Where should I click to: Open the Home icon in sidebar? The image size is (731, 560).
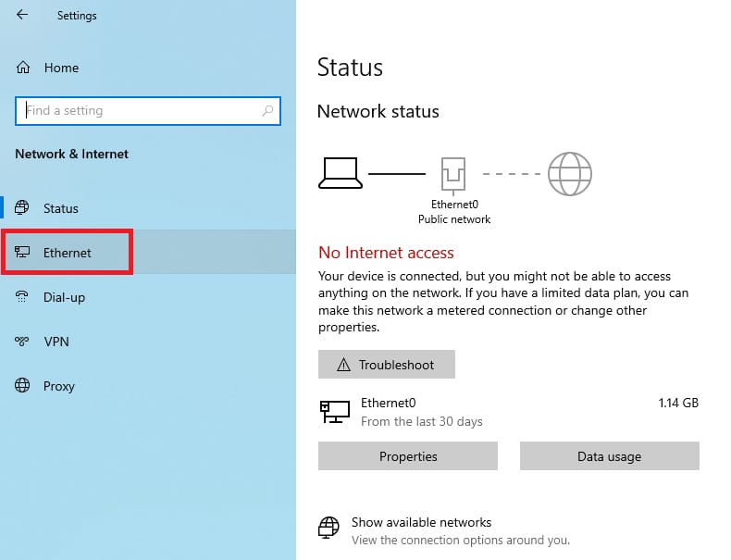point(23,68)
